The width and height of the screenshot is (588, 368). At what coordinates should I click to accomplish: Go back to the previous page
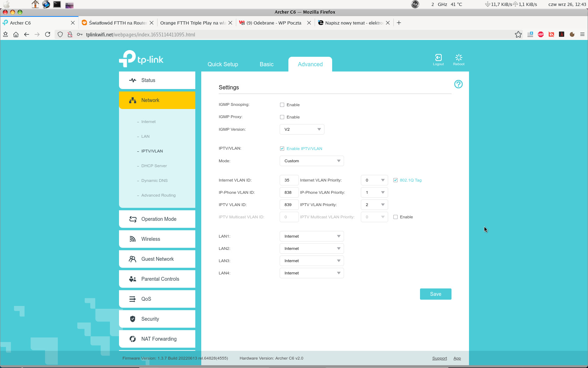tap(27, 34)
